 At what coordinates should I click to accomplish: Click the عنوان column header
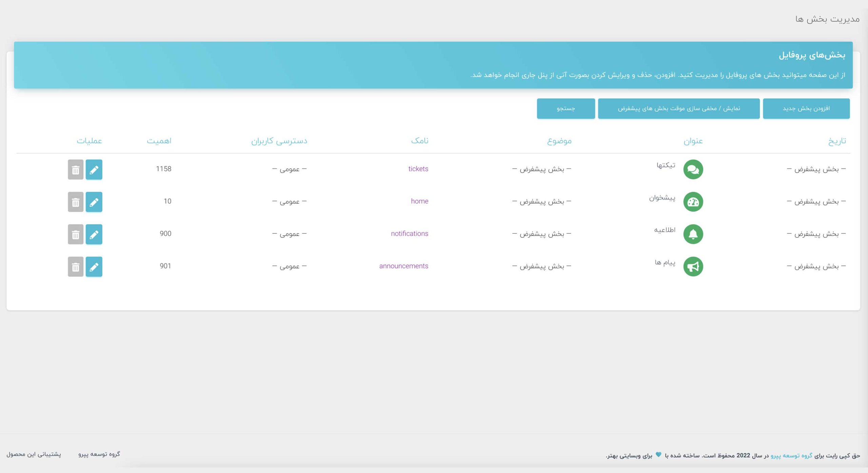pyautogui.click(x=693, y=141)
